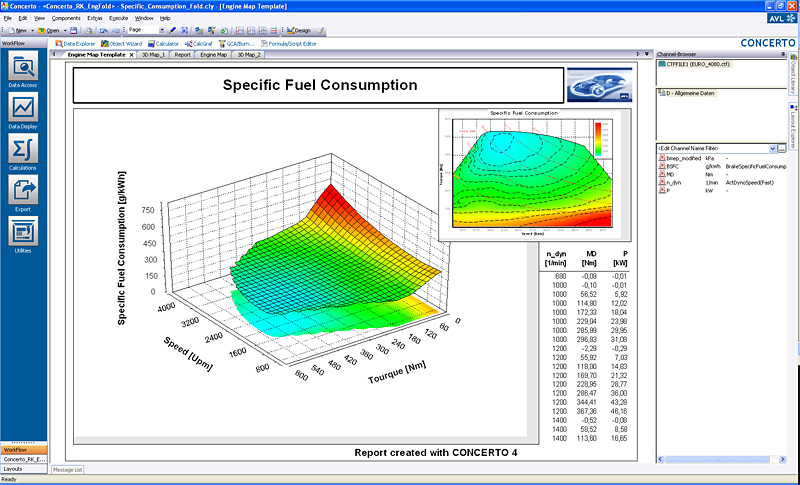Click the icon right of Design

click(320, 31)
